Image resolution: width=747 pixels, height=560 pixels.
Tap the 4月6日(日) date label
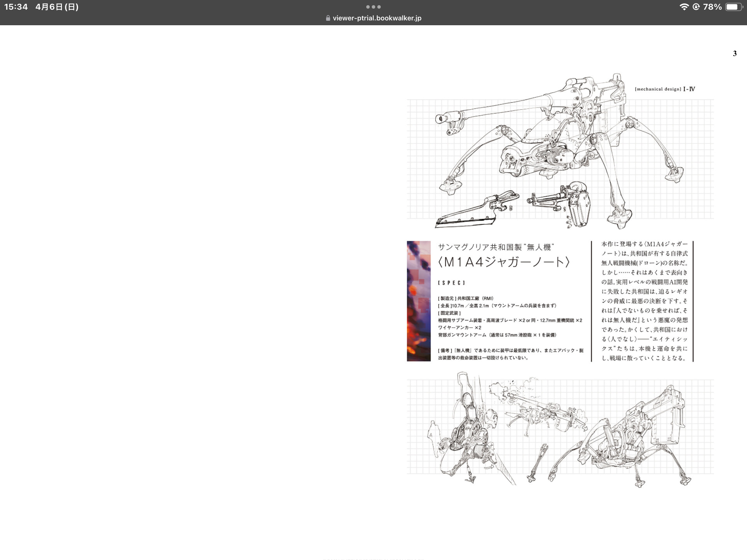(x=57, y=7)
